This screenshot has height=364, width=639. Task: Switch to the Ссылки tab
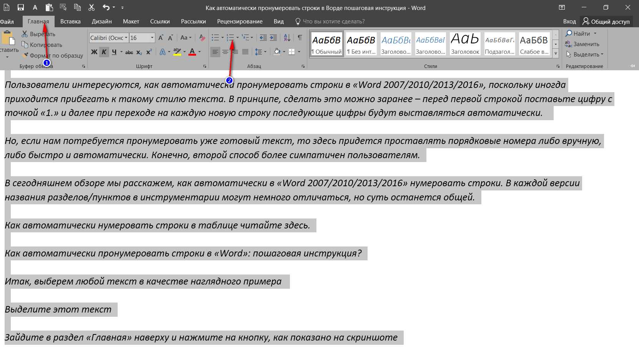(160, 22)
